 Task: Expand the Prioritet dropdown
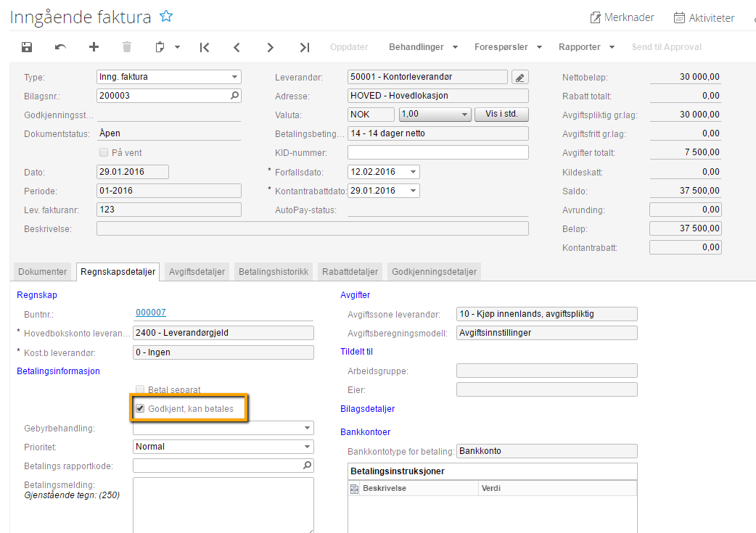(x=308, y=447)
